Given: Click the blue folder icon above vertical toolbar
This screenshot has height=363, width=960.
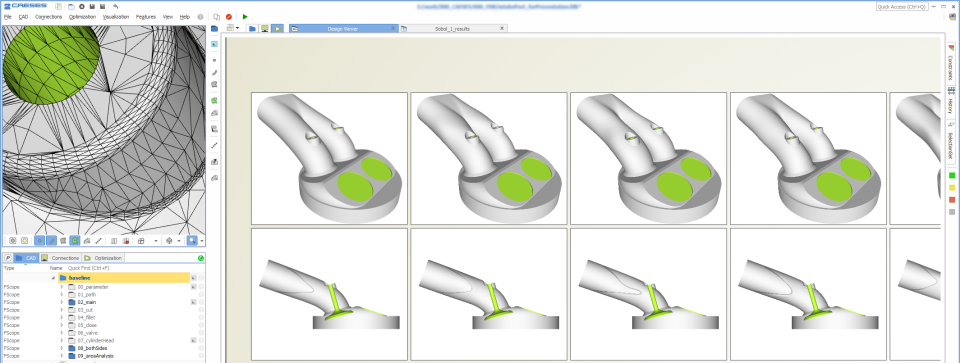Looking at the screenshot, I should 214,28.
